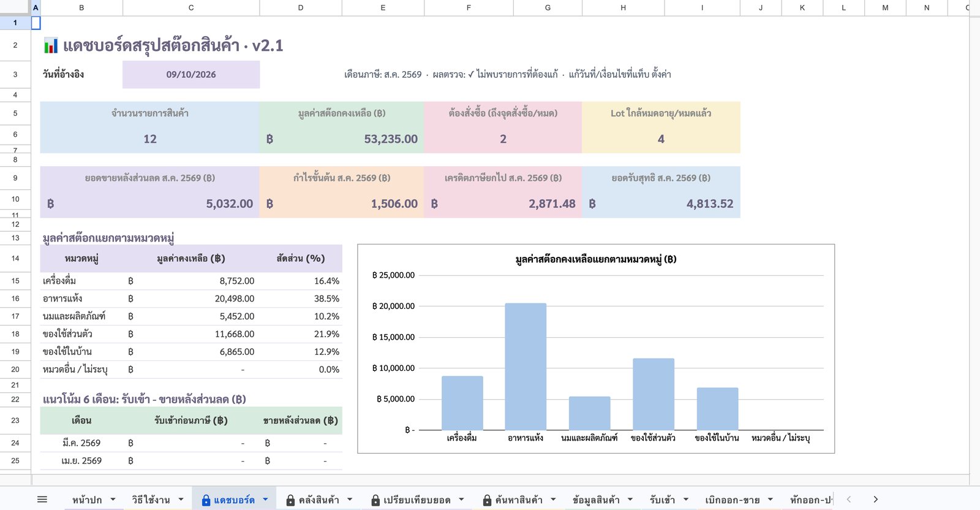Click stock value cell 53,235.00

click(342, 139)
